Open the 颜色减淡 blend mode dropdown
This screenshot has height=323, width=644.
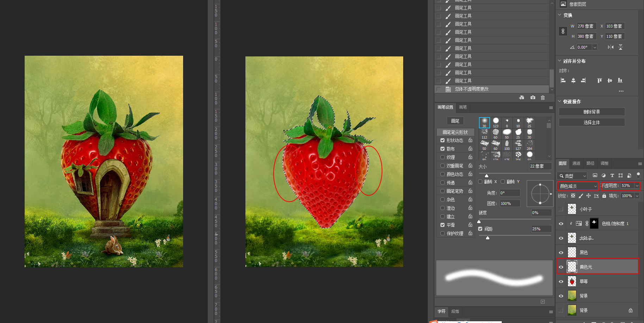coord(578,186)
